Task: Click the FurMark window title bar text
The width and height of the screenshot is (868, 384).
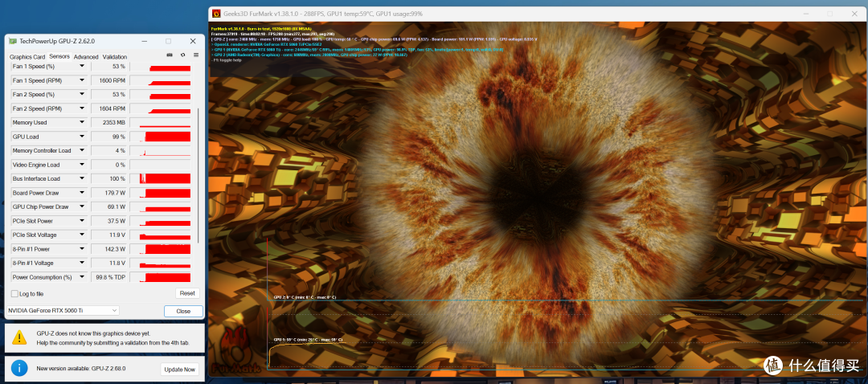Action: pyautogui.click(x=323, y=14)
